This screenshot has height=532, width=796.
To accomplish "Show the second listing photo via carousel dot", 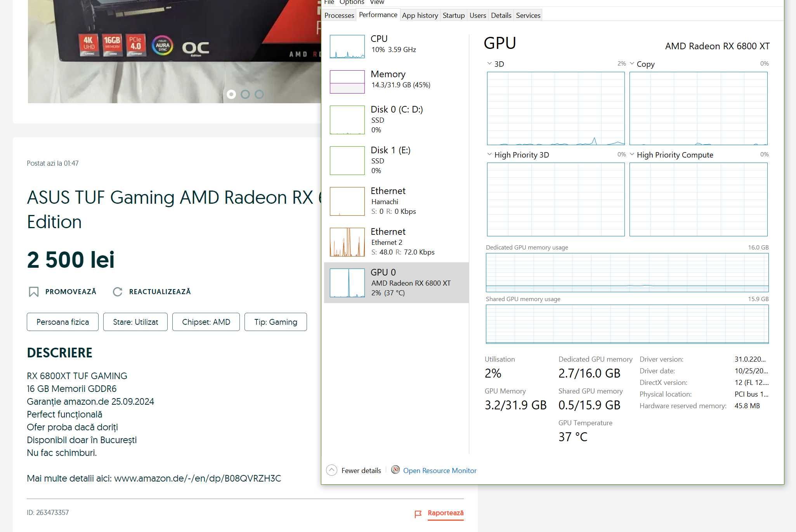I will click(x=245, y=94).
